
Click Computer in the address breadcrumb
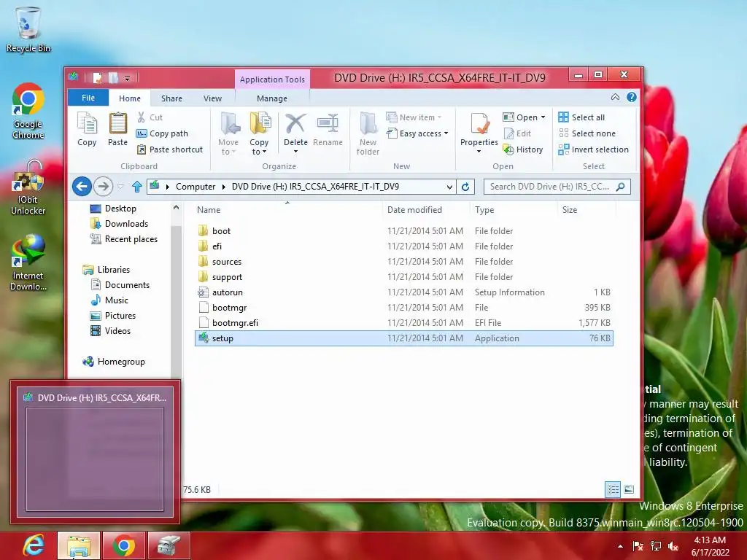coord(196,187)
